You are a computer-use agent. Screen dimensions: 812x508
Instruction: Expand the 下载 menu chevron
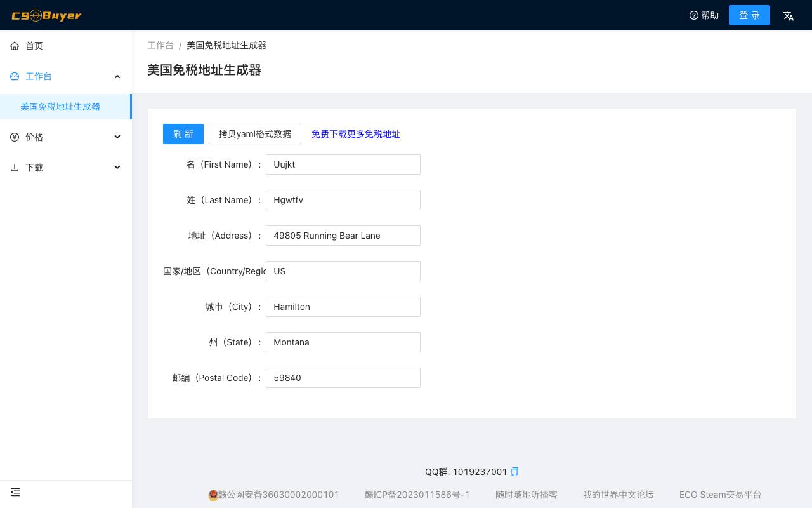(117, 168)
